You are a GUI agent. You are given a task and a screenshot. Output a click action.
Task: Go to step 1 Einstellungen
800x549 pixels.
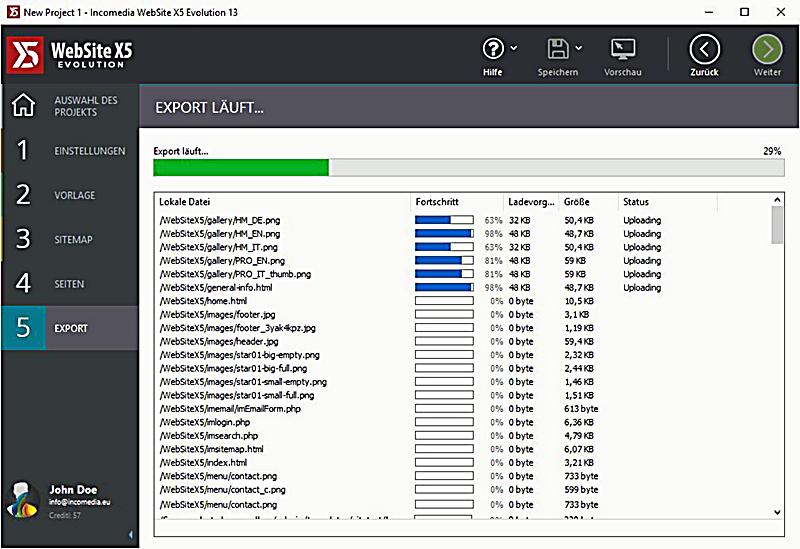click(x=70, y=151)
